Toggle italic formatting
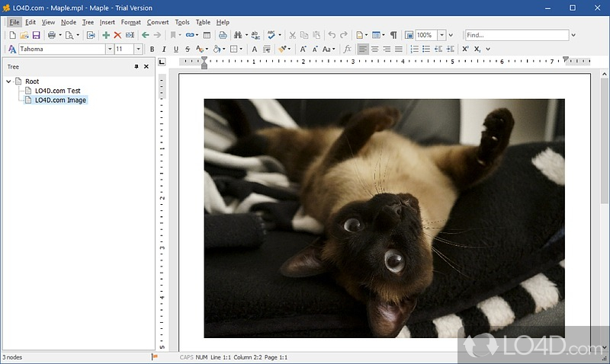The height and width of the screenshot is (364, 610). click(x=163, y=49)
